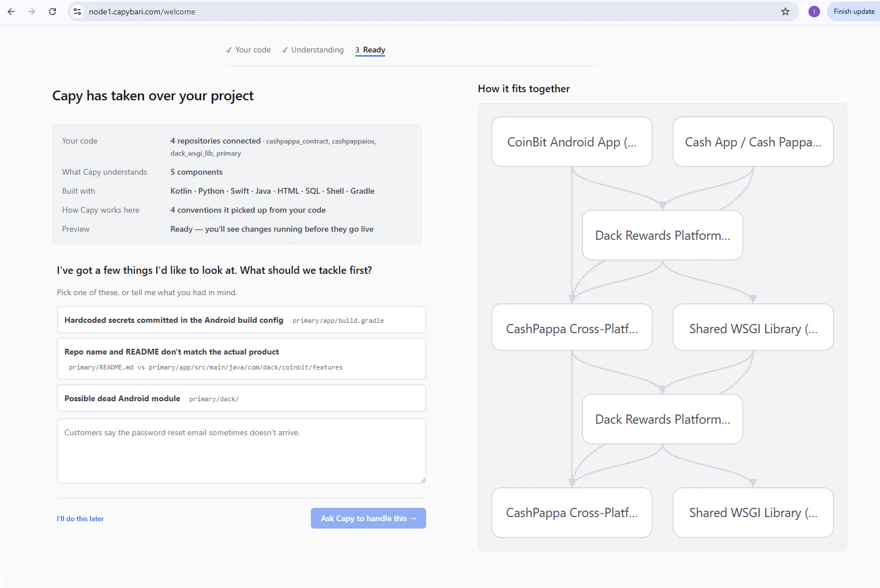Reload the page with the refresh icon
The height and width of the screenshot is (588, 880).
(x=52, y=12)
